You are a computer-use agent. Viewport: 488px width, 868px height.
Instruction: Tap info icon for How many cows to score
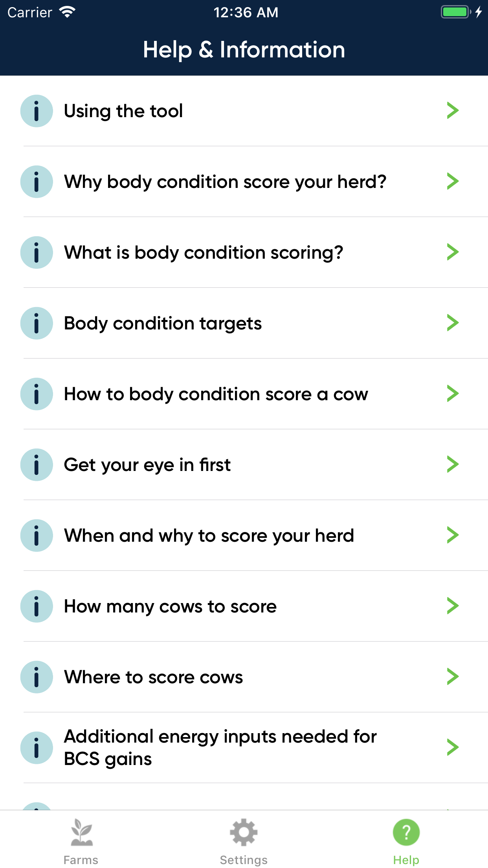click(x=37, y=606)
